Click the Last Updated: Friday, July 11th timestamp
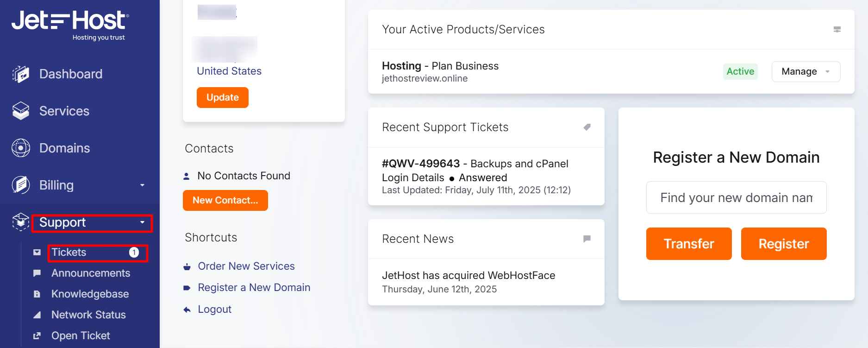The height and width of the screenshot is (348, 868). pos(476,190)
